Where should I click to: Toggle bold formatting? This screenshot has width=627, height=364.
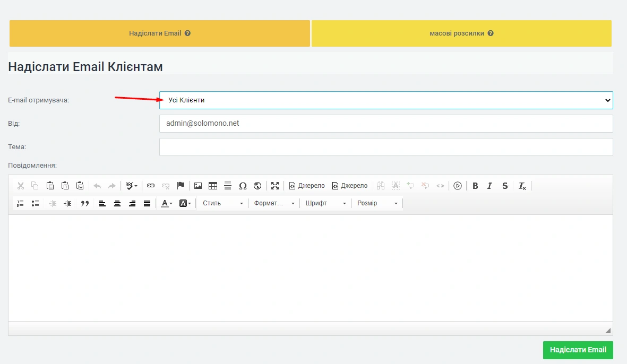pyautogui.click(x=475, y=186)
